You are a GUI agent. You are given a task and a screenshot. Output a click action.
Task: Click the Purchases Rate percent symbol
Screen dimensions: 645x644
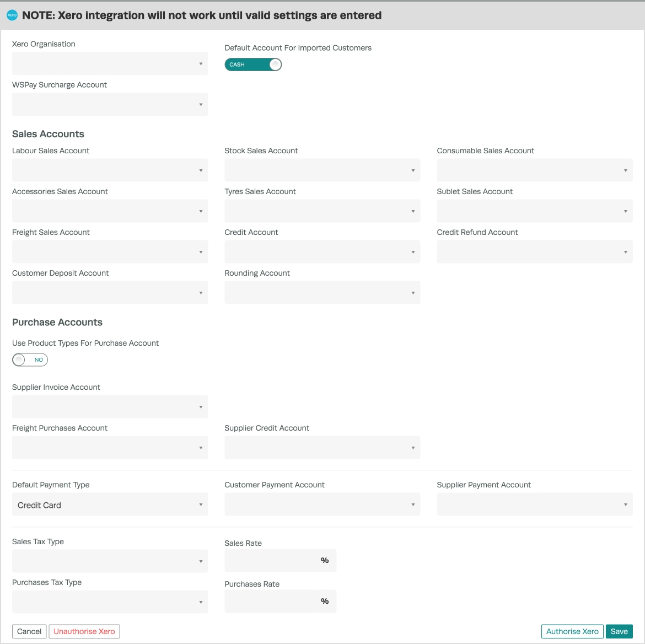[325, 601]
